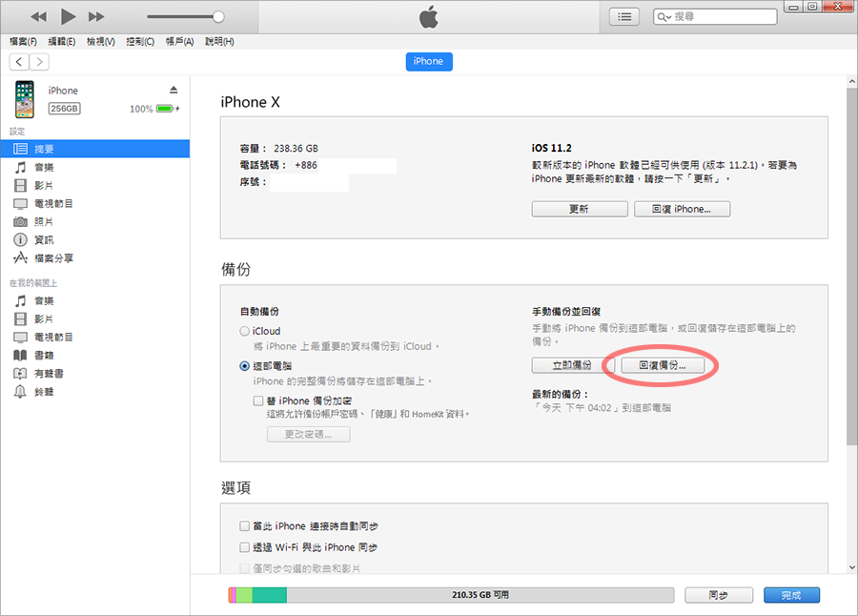
Task: Click the blue iPhone tab button
Action: tap(429, 61)
